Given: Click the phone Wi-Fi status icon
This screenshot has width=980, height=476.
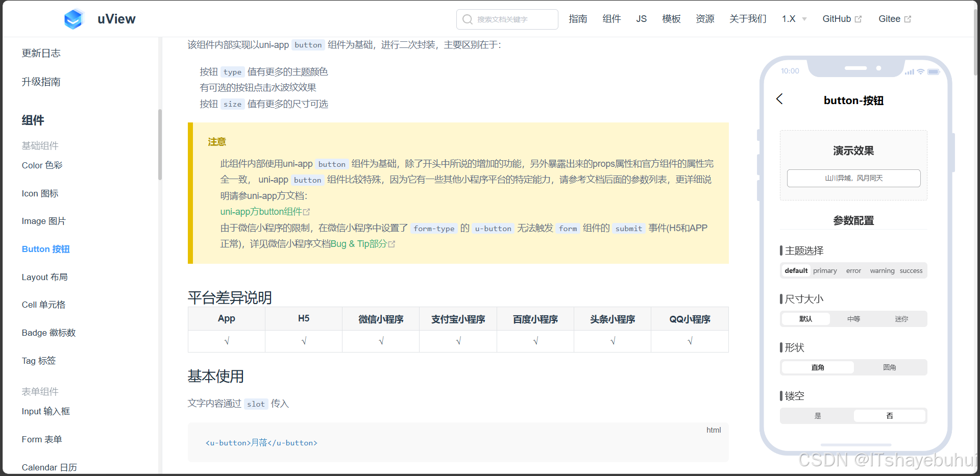Looking at the screenshot, I should pyautogui.click(x=921, y=72).
